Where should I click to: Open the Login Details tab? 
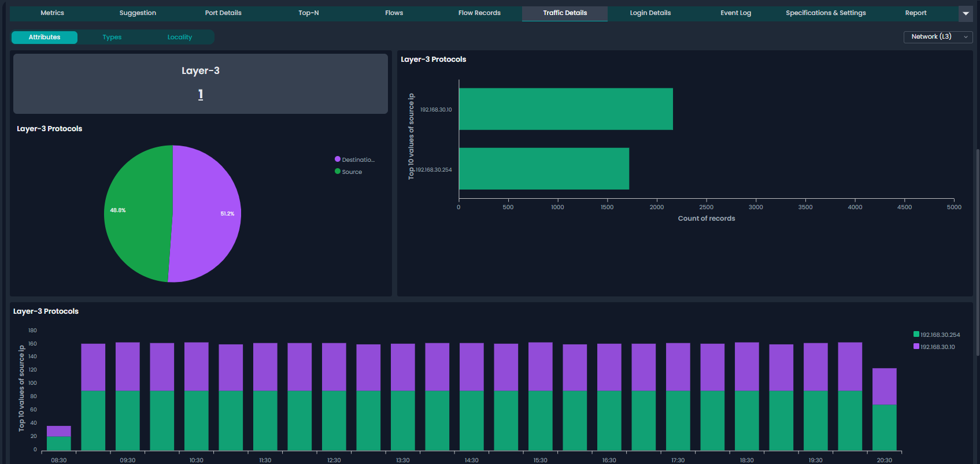pos(650,13)
